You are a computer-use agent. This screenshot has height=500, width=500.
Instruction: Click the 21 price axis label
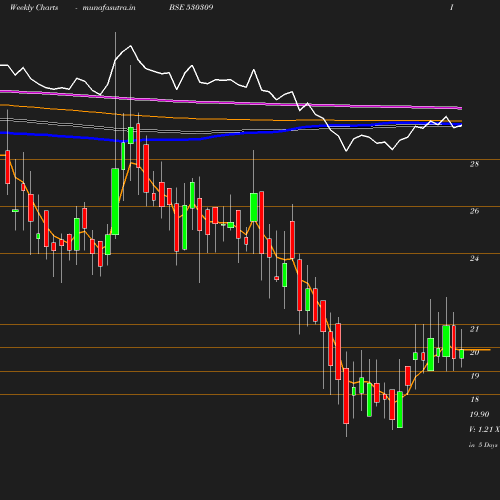click(x=474, y=329)
